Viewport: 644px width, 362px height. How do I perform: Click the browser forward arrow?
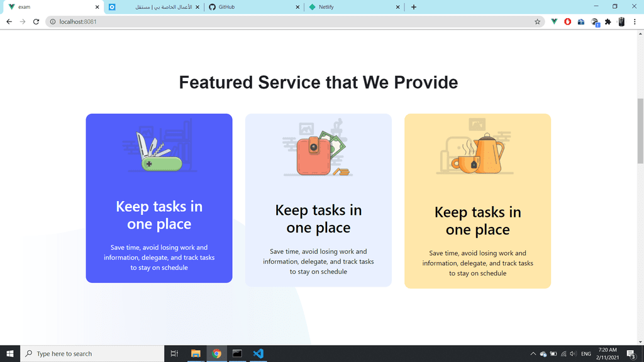click(23, 22)
